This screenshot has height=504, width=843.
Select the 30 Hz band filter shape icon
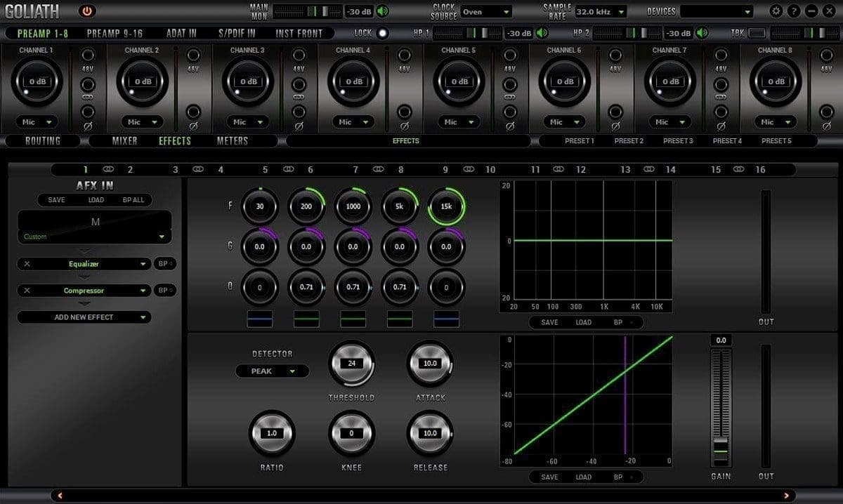pyautogui.click(x=259, y=319)
